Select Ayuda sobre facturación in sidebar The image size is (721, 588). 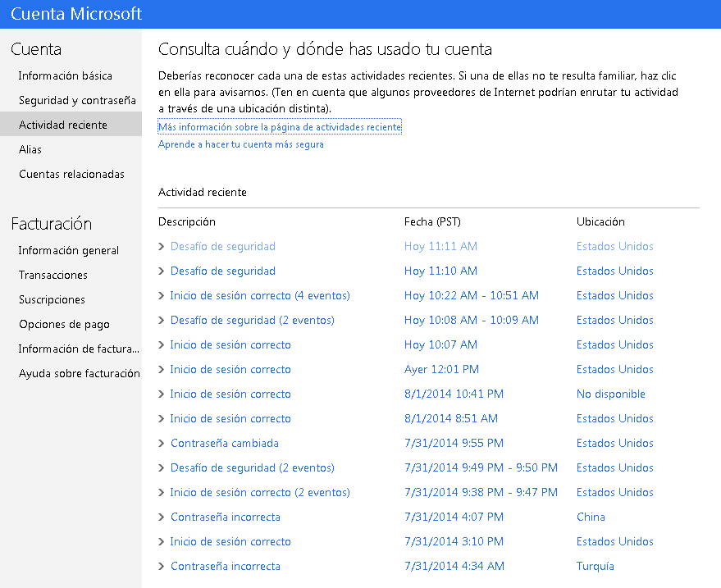79,373
